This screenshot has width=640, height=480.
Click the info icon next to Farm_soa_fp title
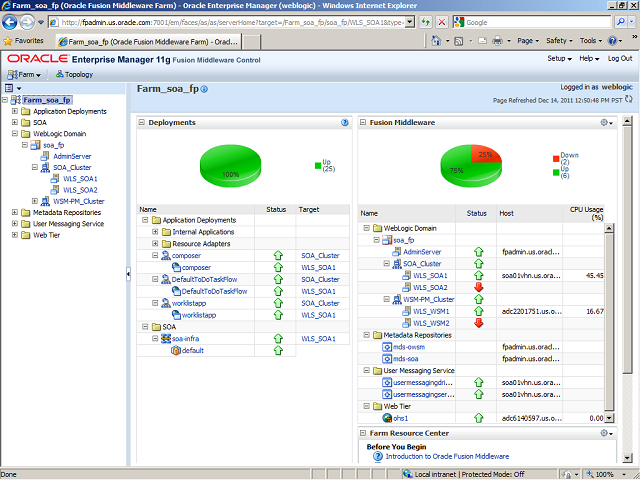tap(205, 90)
